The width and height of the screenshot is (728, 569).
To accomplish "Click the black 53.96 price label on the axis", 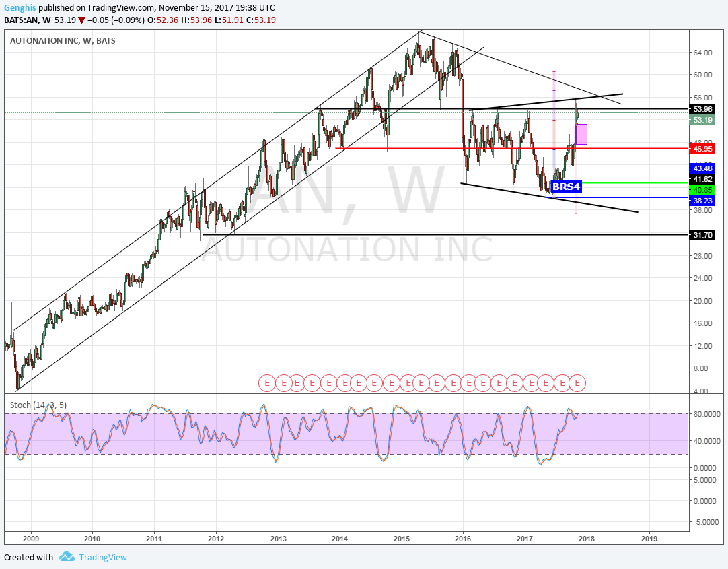I will [702, 109].
